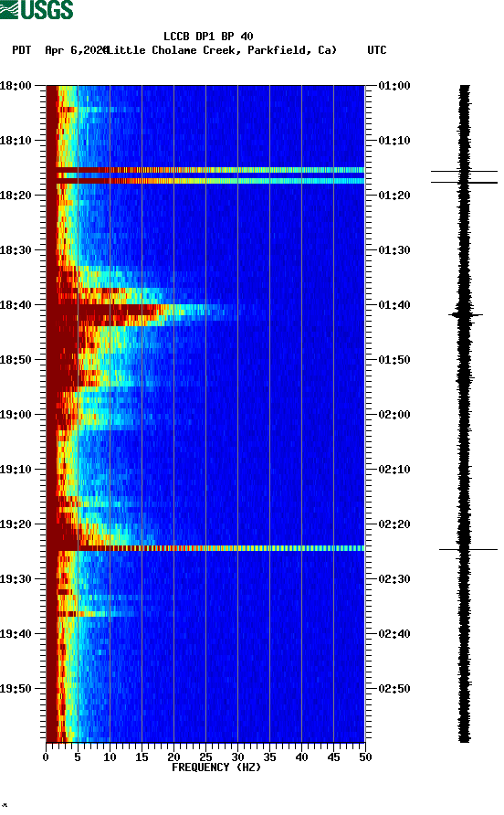
Task: Click the 5 Hz frequency axis label
Action: click(x=78, y=757)
